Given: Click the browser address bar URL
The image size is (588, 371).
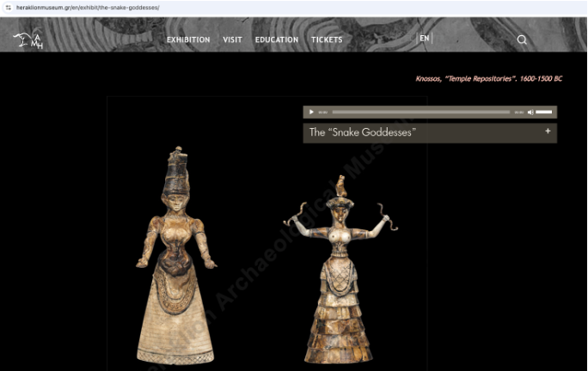Looking at the screenshot, I should (x=88, y=8).
